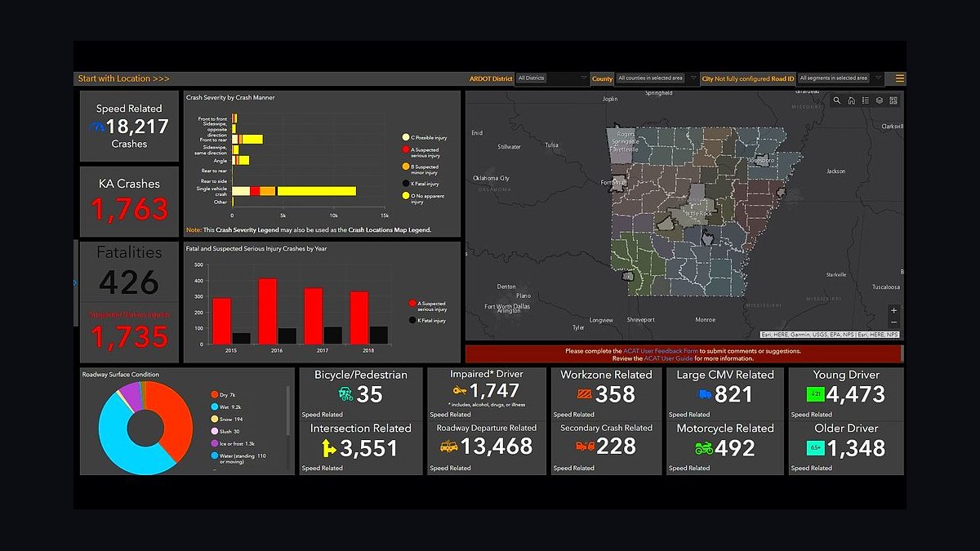Screen dimensions: 980x551
Task: Open the County dropdown
Action: click(657, 78)
